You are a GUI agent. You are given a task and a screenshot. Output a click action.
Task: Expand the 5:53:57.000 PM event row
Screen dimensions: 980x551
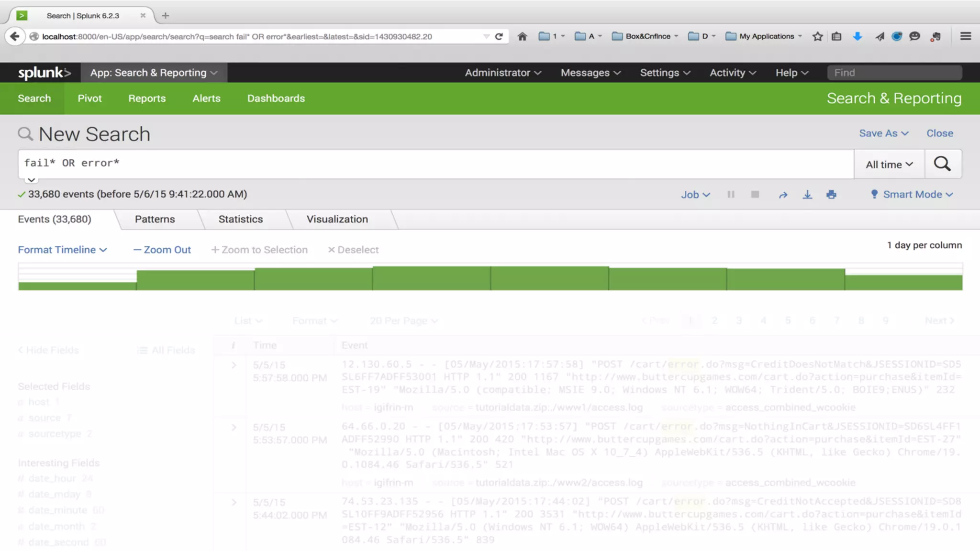point(234,428)
